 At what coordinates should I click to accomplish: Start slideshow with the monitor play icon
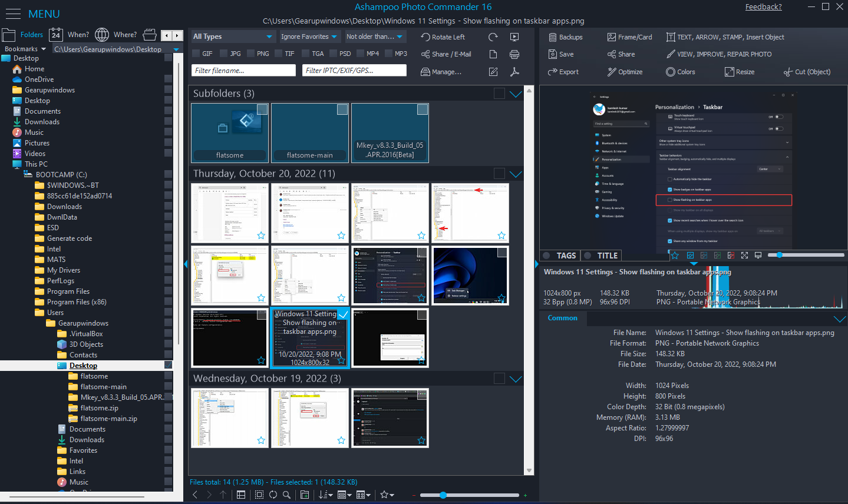coord(514,37)
